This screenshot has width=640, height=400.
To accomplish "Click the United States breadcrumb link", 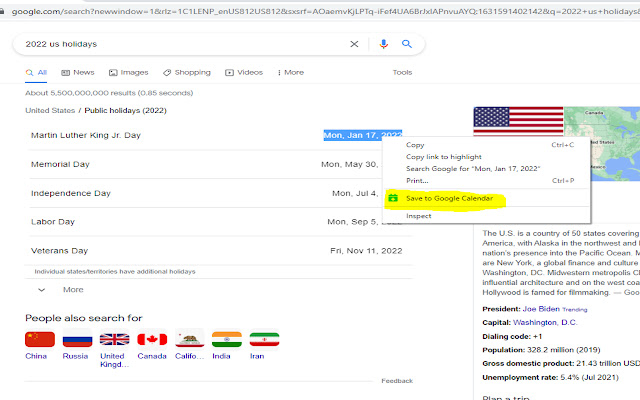I will point(50,110).
